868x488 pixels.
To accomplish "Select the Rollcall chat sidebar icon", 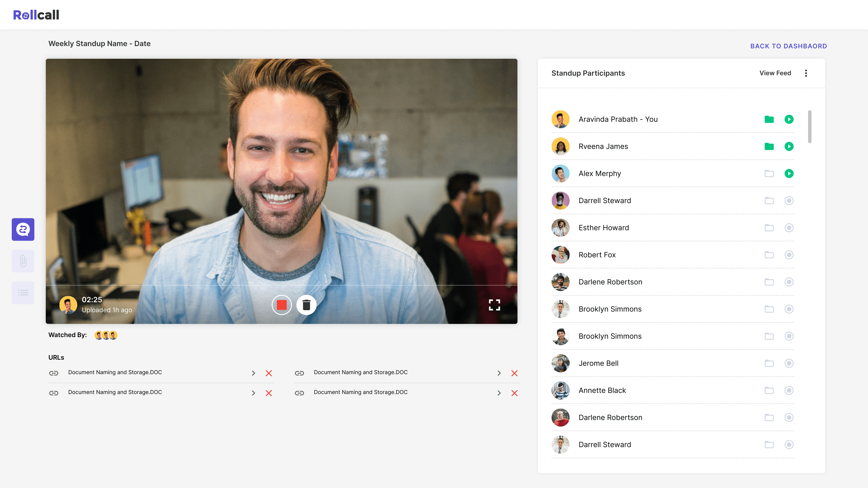I will pyautogui.click(x=23, y=229).
